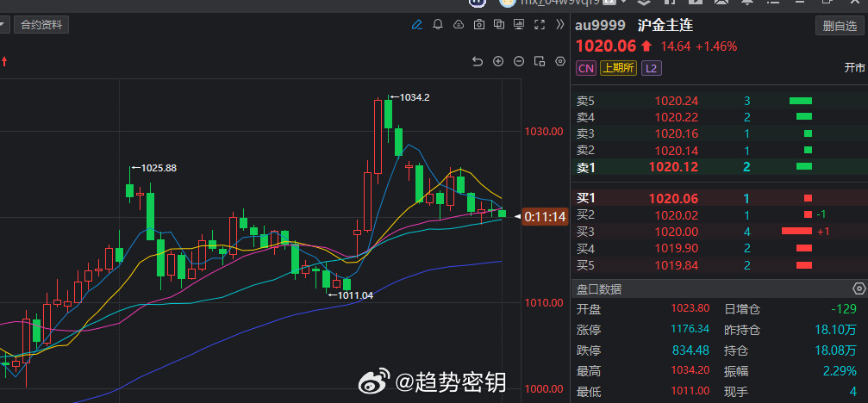The image size is (868, 403).
Task: Click the 开市 market status text
Action: pyautogui.click(x=854, y=68)
